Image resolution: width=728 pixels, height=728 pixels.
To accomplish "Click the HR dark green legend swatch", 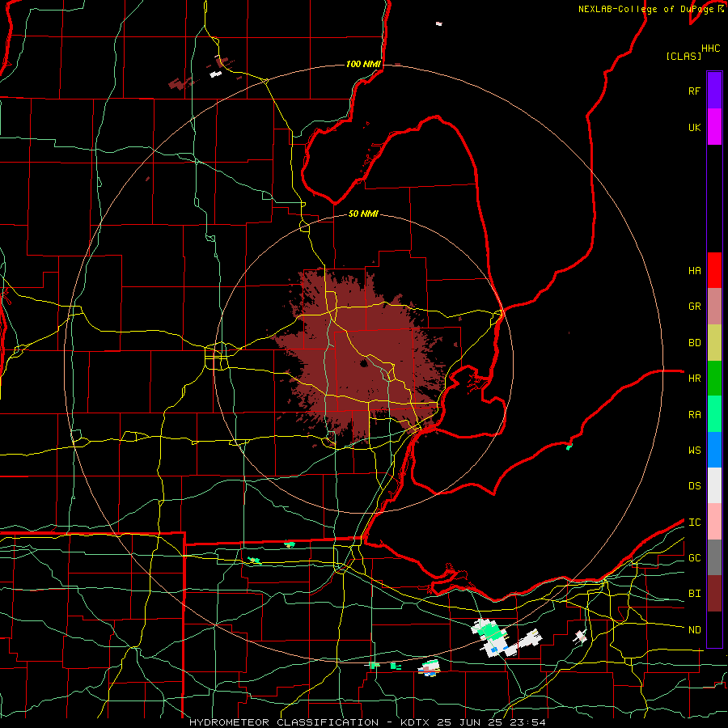I will [x=714, y=379].
